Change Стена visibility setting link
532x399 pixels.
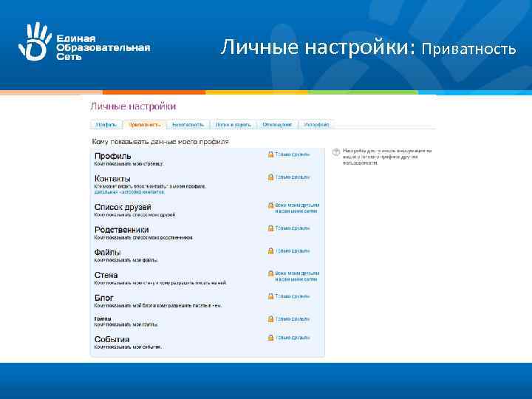(297, 276)
